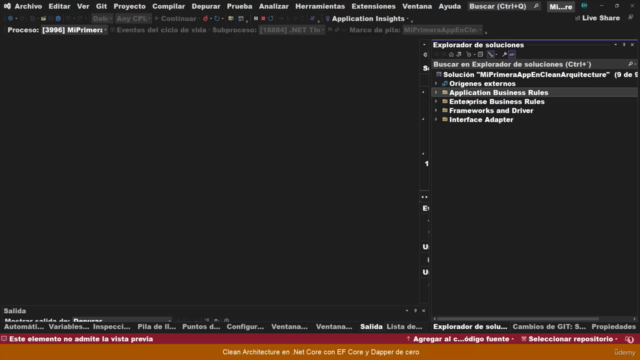This screenshot has width=640, height=360.
Task: Click the Explorador de soluciones horizontal scrollbar
Action: pos(518,319)
